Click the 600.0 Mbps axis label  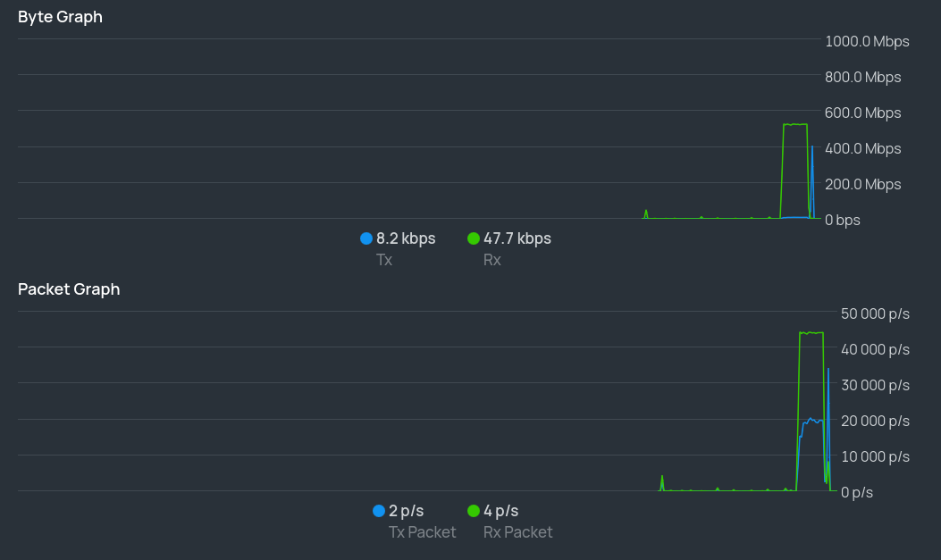pyautogui.click(x=863, y=113)
